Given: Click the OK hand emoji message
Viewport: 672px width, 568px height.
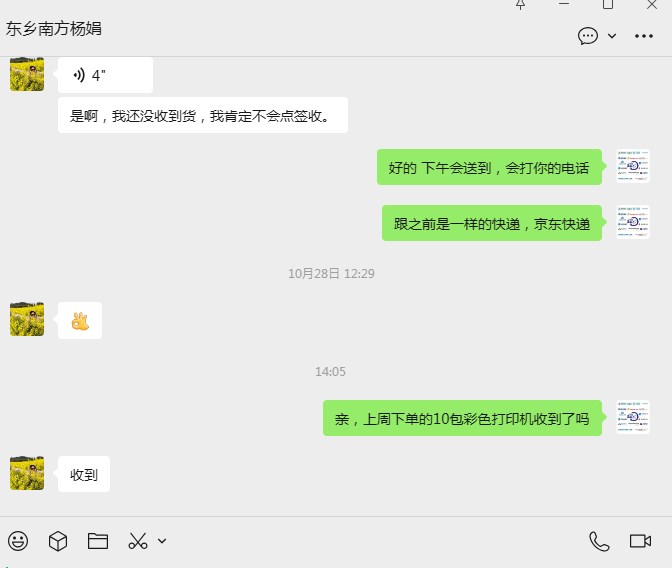Looking at the screenshot, I should pos(80,321).
